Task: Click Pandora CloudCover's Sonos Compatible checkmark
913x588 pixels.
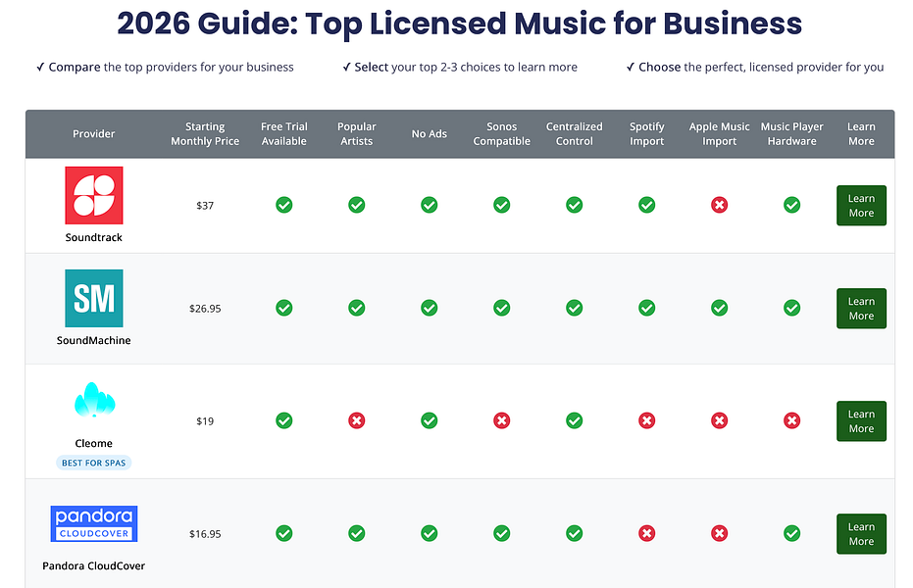Action: click(502, 533)
